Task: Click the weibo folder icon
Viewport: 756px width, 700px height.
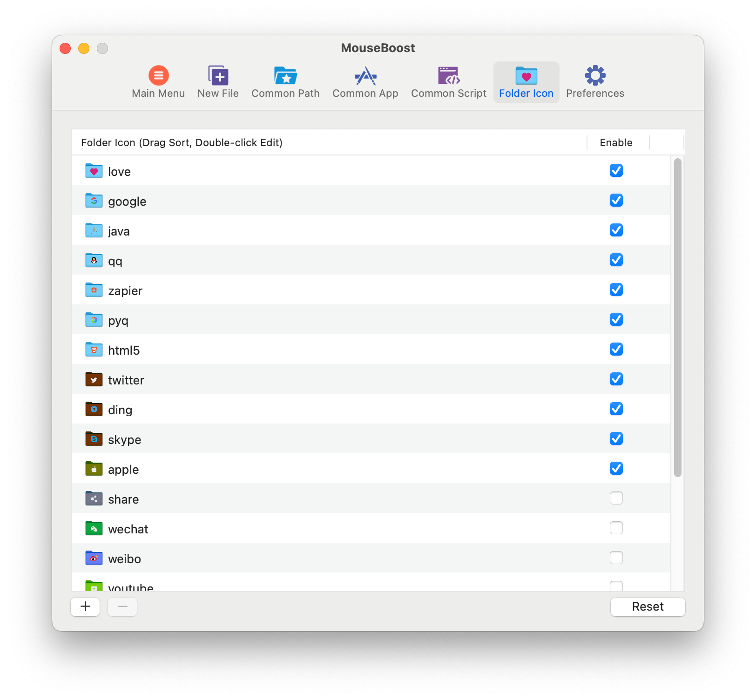Action: (94, 558)
